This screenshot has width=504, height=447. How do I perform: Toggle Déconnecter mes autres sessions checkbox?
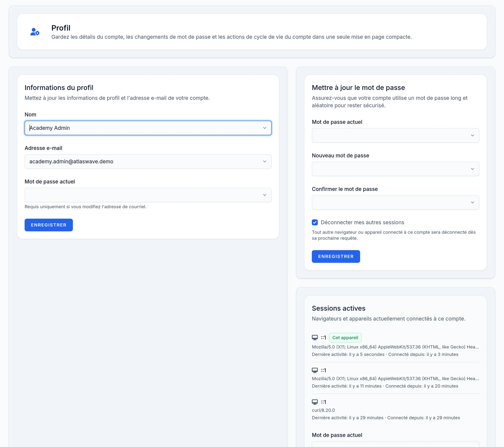(x=315, y=222)
